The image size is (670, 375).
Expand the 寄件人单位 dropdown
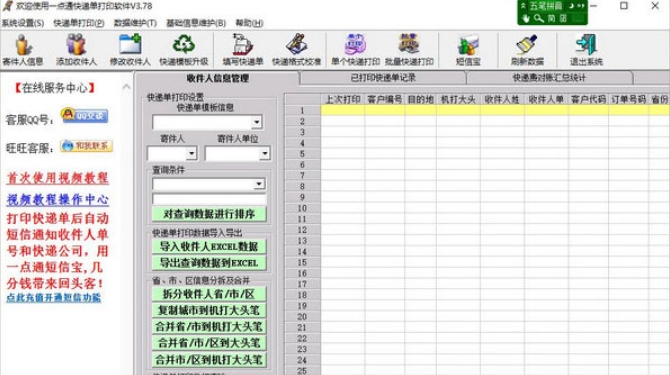265,153
